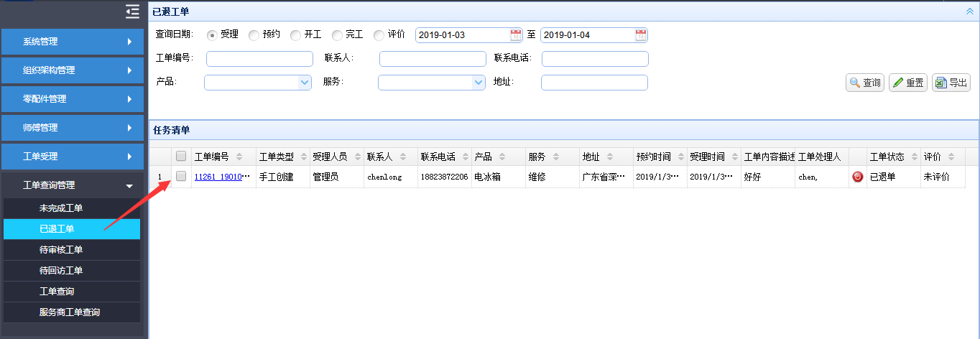Click the 已退单 status cell
The width and height of the screenshot is (980, 339).
point(893,177)
